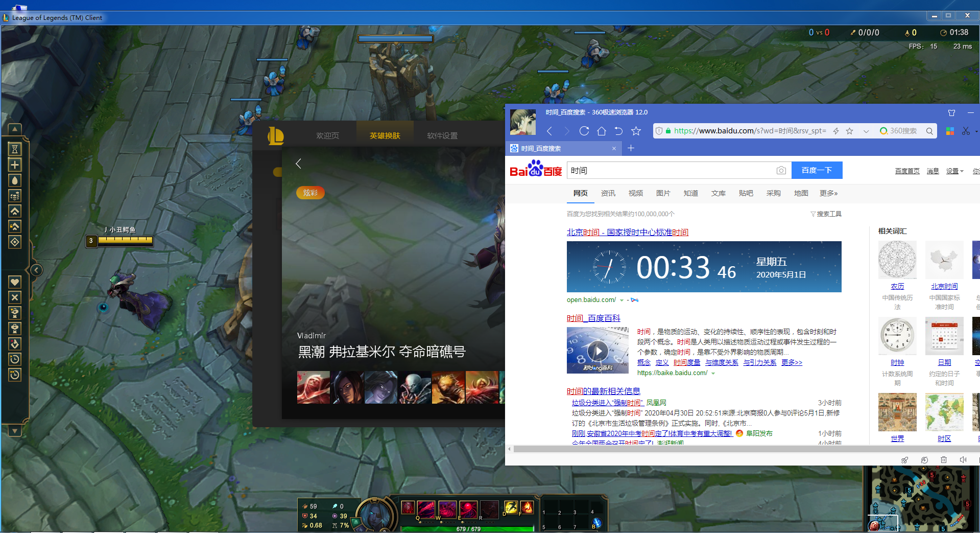
Task: Open the browser skin shirt icon
Action: [951, 112]
